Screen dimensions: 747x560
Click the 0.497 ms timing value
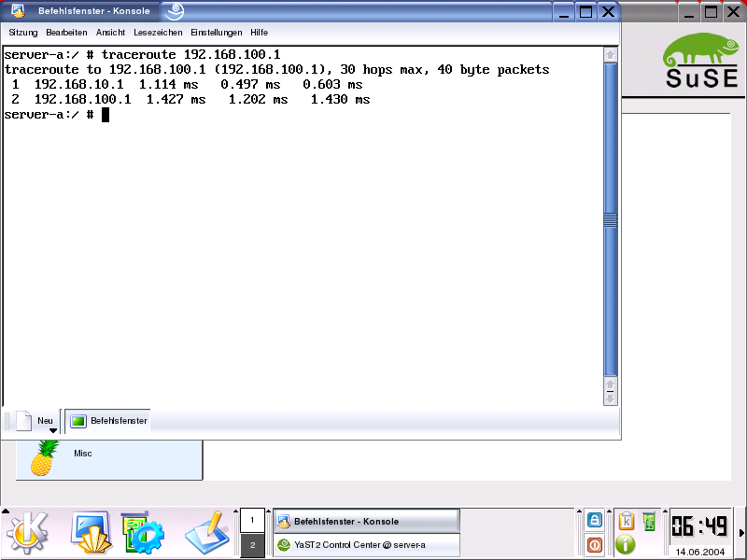pos(250,85)
